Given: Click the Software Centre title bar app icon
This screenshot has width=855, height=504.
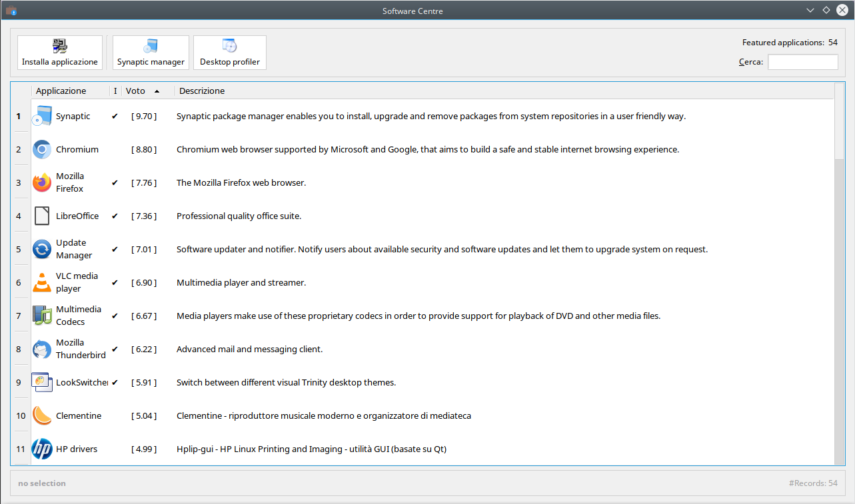Looking at the screenshot, I should (x=11, y=11).
